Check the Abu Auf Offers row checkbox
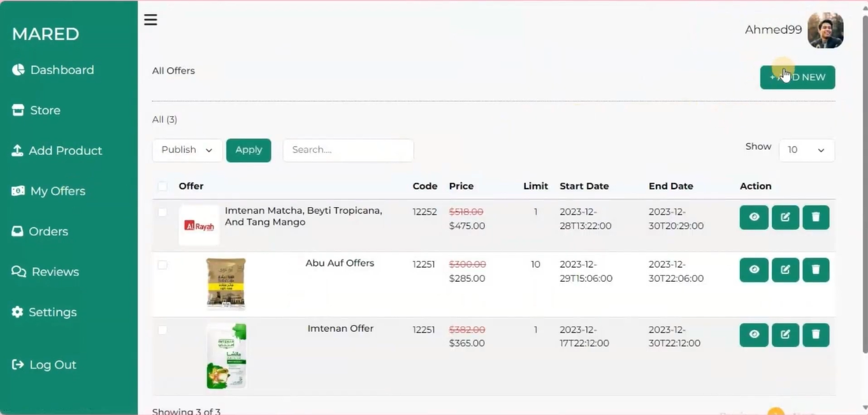The image size is (868, 415). tap(163, 265)
